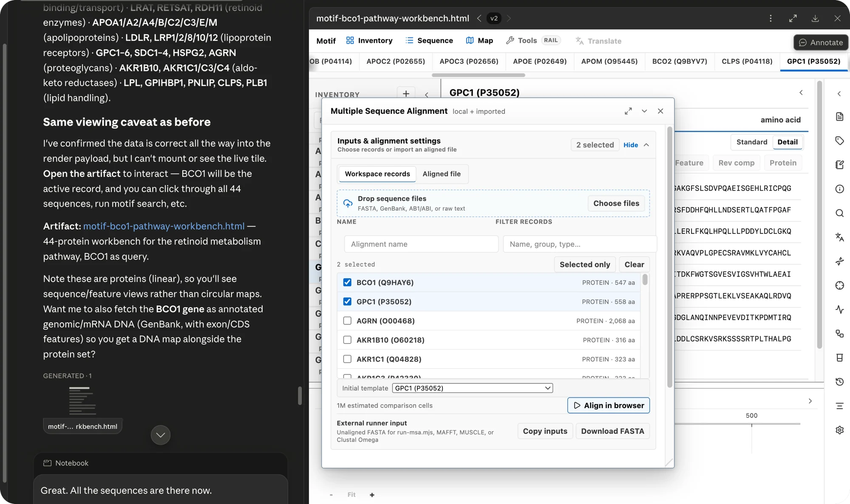This screenshot has width=850, height=504.
Task: Expand the right chevron above the ruler
Action: [x=810, y=401]
